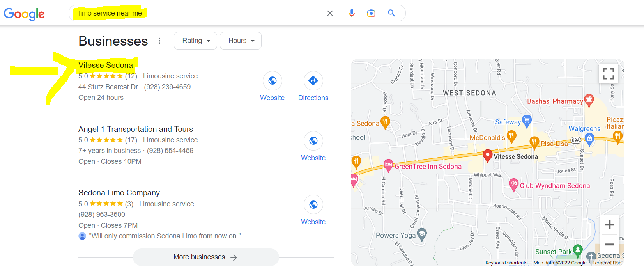This screenshot has height=275, width=644.
Task: Open the Sedona Limo Company listing
Action: (119, 193)
